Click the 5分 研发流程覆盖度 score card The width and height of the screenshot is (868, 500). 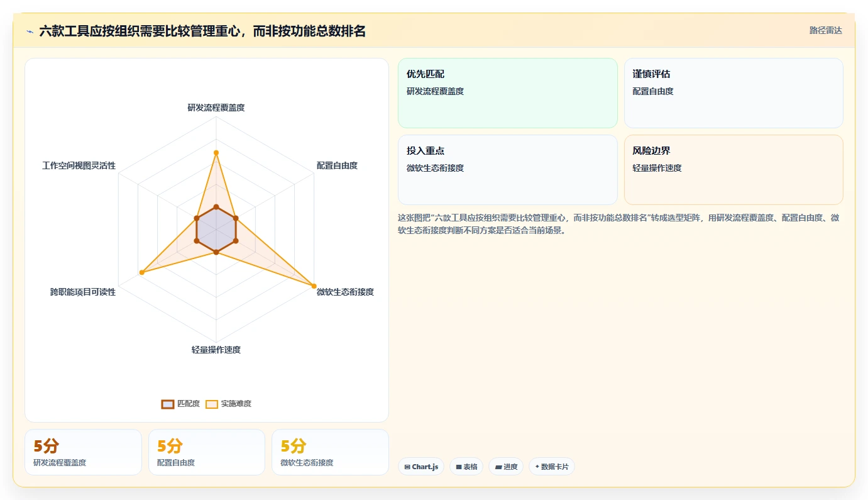[x=83, y=452]
